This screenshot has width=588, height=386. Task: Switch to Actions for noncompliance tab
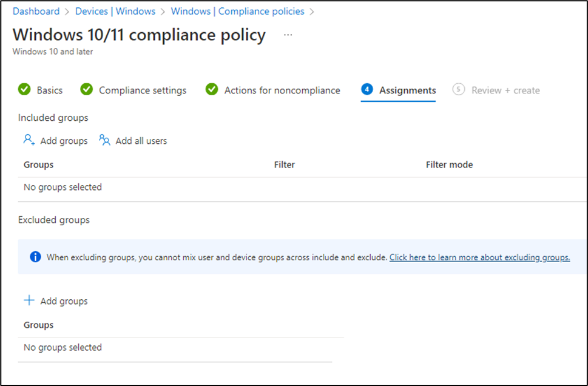(282, 90)
